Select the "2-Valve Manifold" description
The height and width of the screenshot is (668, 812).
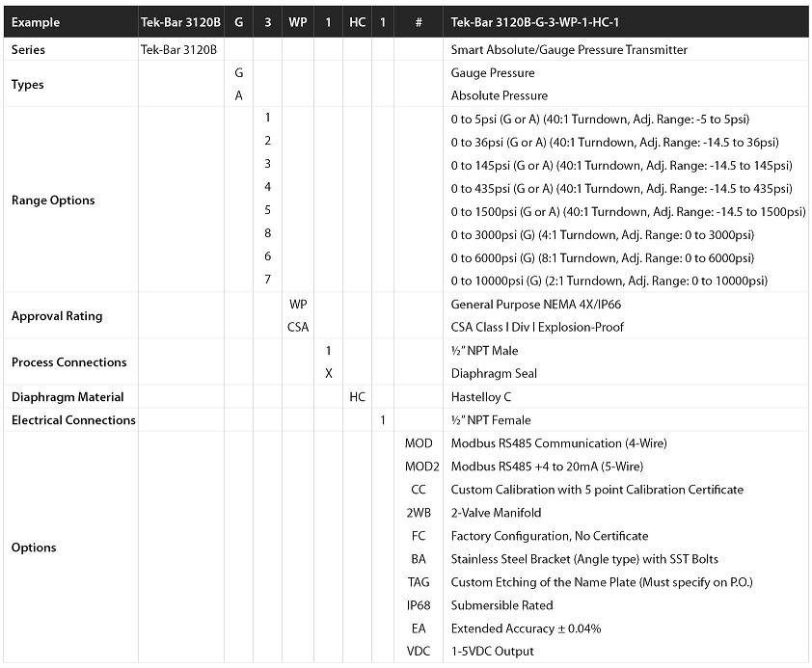coord(496,513)
